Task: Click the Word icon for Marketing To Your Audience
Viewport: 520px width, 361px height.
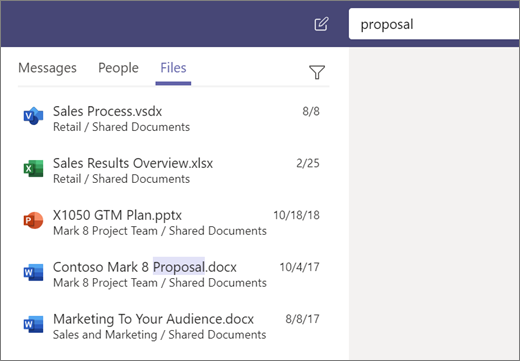Action: click(33, 324)
